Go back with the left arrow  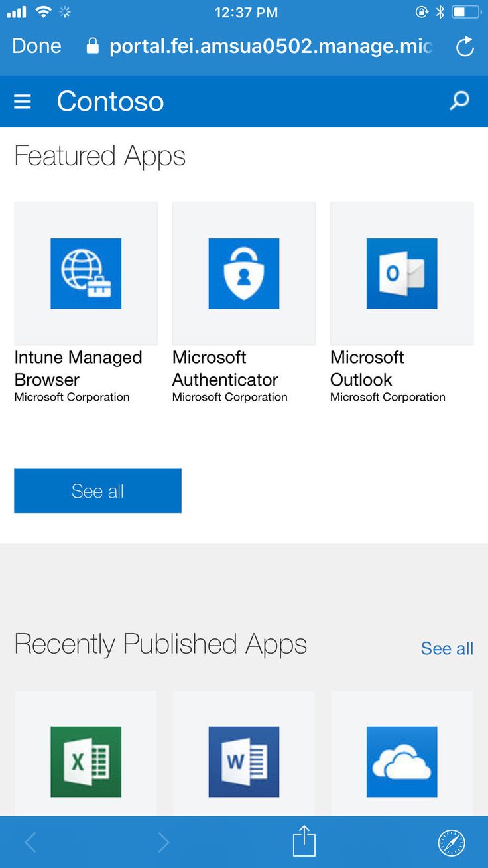coord(30,843)
